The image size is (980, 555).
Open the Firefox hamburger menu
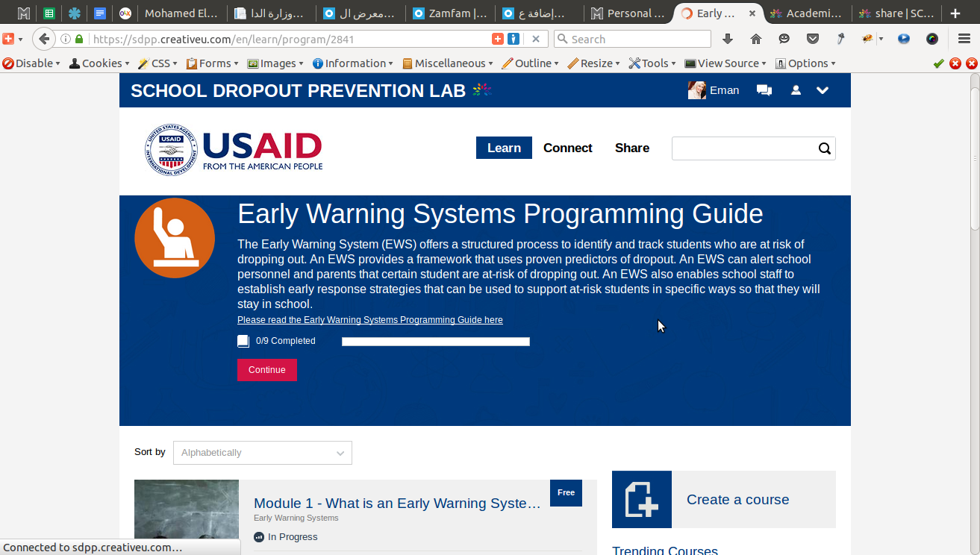[964, 39]
